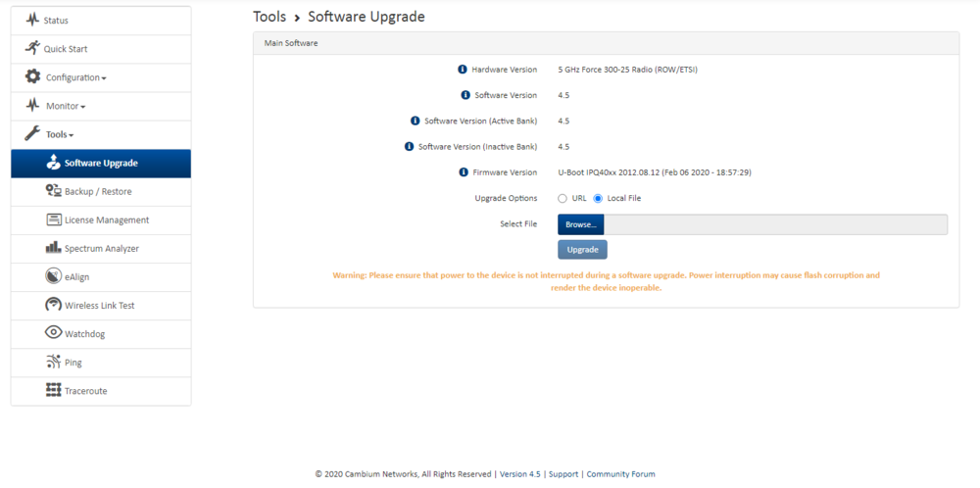Click the Monitor pulse icon

(x=32, y=106)
